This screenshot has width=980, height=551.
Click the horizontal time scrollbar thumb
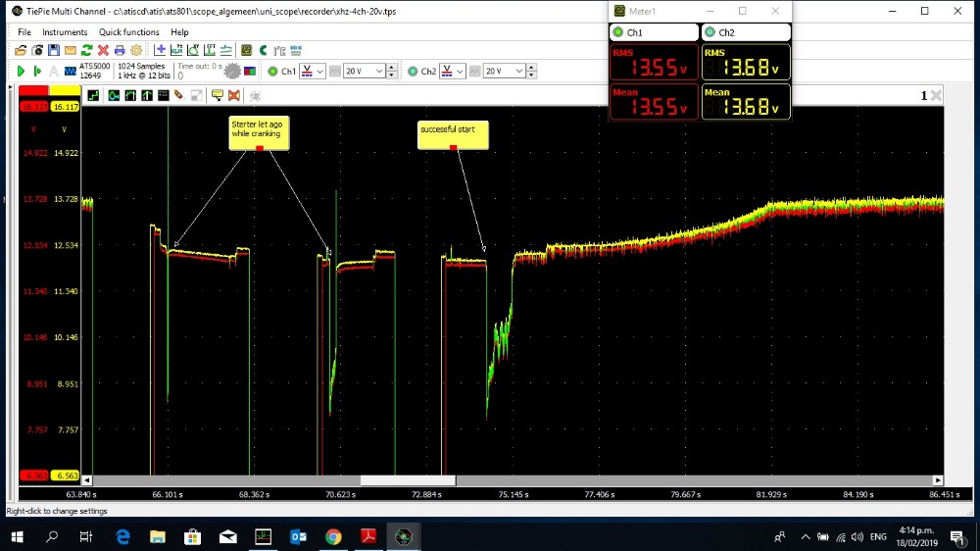408,480
